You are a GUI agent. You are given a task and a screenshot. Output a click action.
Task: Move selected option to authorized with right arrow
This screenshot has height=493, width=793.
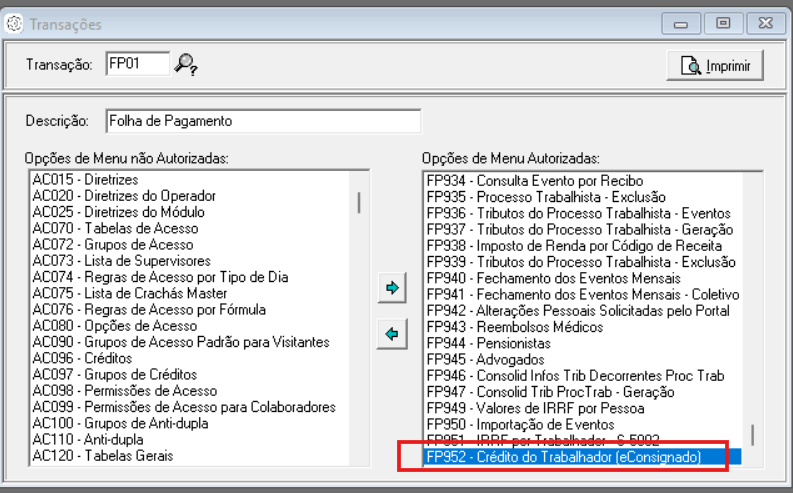[392, 288]
